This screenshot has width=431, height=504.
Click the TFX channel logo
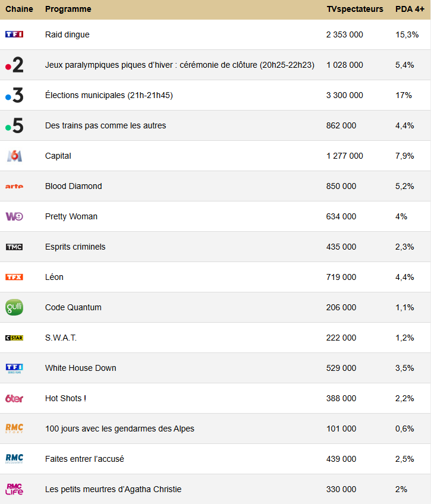click(14, 277)
